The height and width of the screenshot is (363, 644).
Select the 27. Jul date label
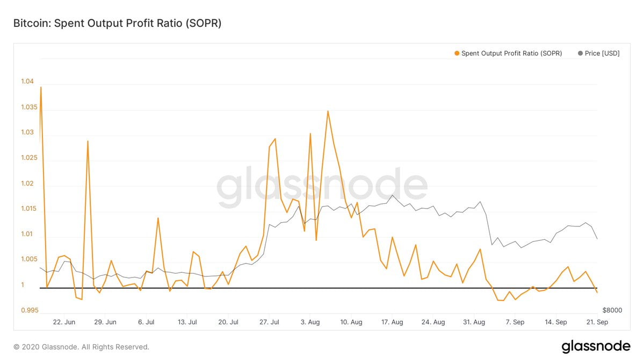pos(270,322)
